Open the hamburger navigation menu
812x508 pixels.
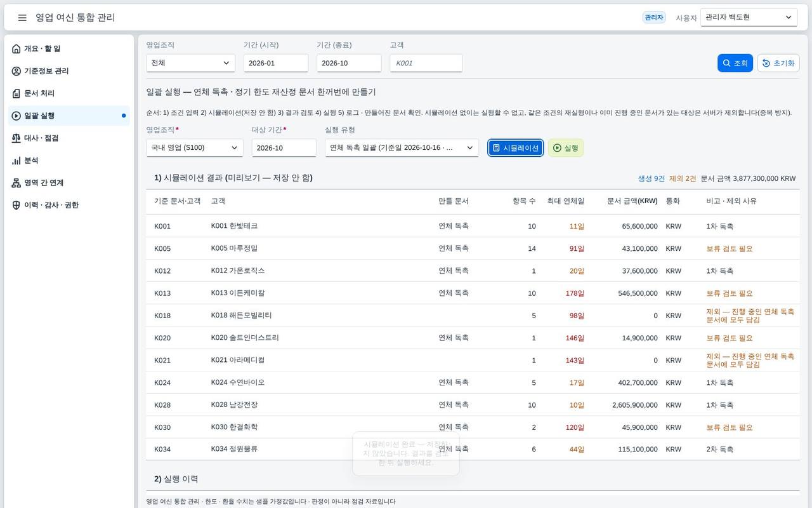click(22, 18)
